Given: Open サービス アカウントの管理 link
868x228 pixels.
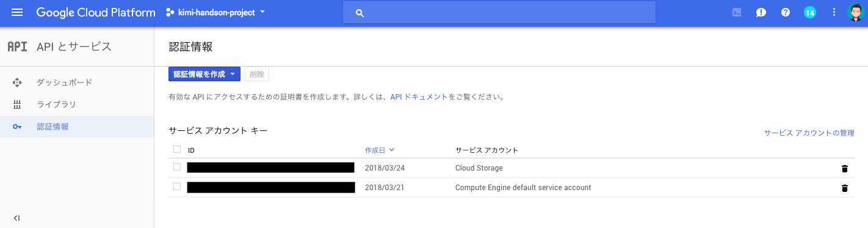Looking at the screenshot, I should tap(809, 133).
